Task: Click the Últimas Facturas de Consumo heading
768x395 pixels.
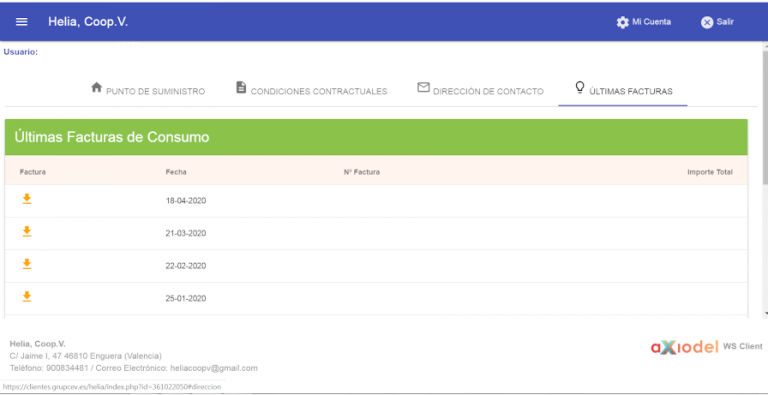Action: pyautogui.click(x=112, y=137)
